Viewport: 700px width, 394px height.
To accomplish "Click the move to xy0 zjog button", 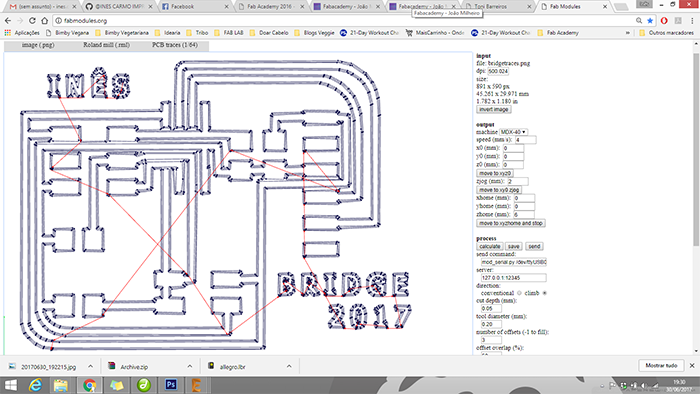I will (499, 190).
